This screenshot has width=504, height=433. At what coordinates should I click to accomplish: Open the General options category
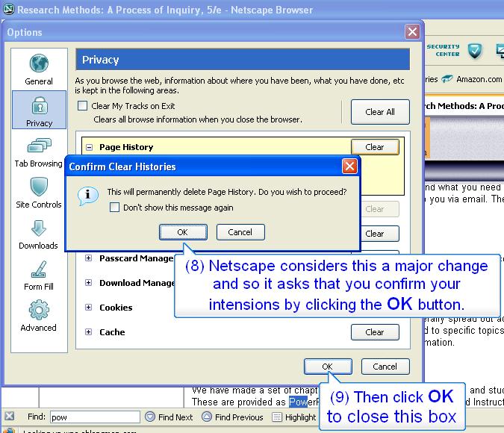pyautogui.click(x=39, y=69)
